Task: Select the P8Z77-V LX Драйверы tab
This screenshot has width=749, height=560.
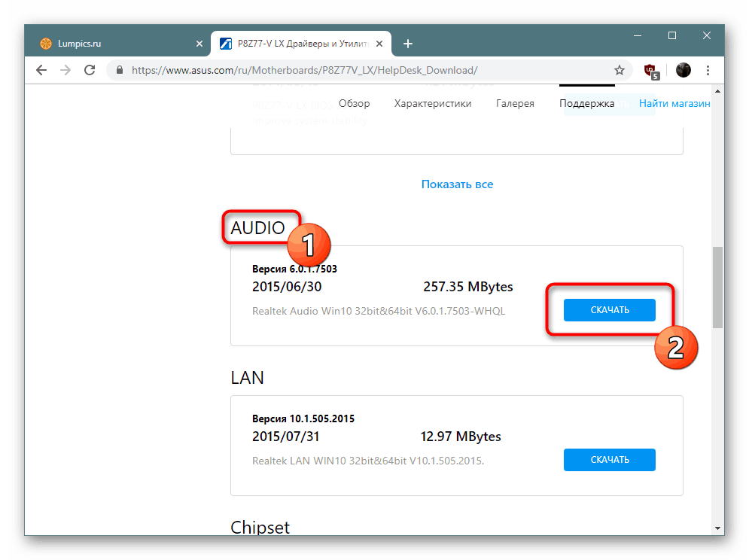Action: (x=301, y=44)
